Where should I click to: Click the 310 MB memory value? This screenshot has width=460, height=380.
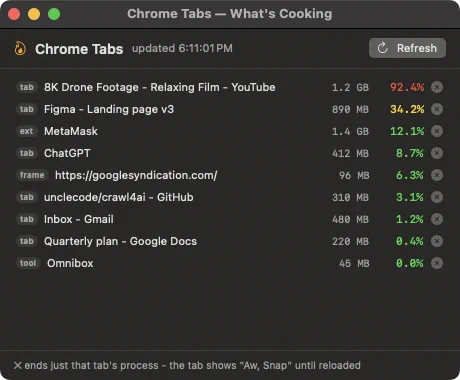350,197
